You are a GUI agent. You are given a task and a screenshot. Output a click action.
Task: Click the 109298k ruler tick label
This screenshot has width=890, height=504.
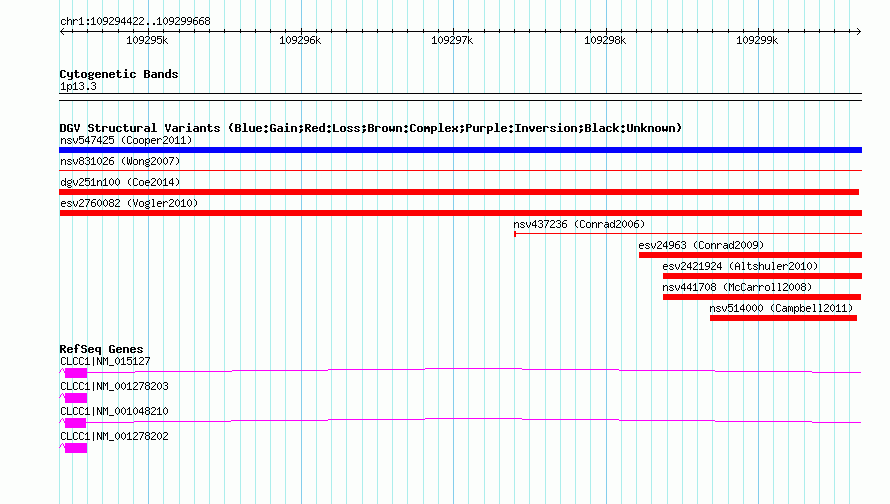(x=604, y=40)
